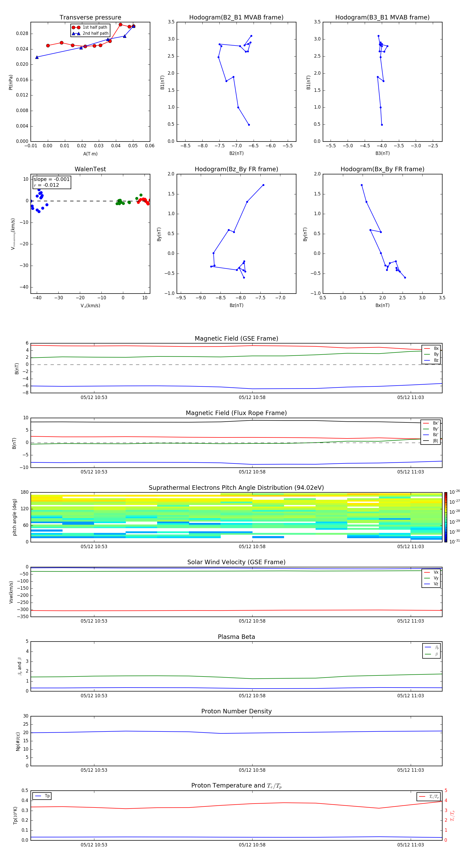Click the 'Bz(nT)' x-axis label
Viewport: 473px width, 868px height.
click(x=236, y=305)
